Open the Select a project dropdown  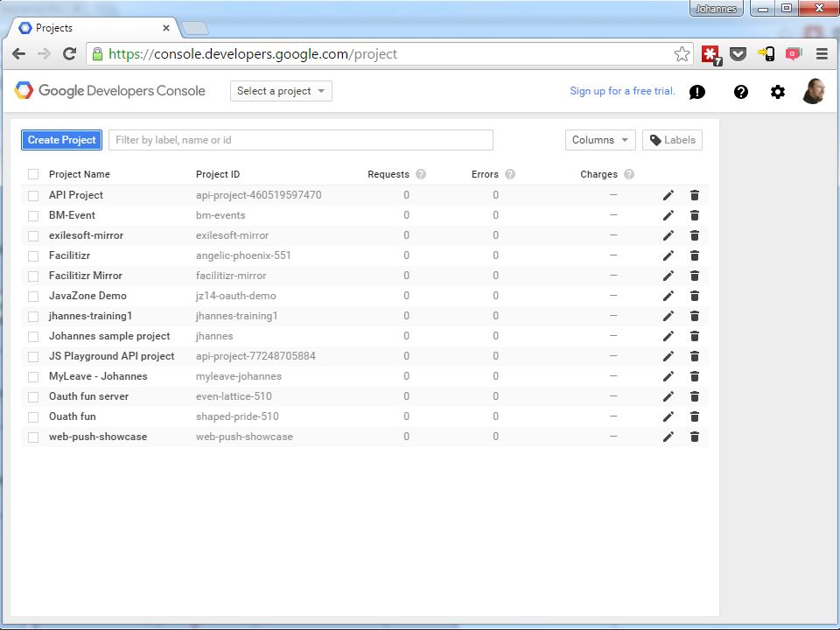[x=281, y=91]
